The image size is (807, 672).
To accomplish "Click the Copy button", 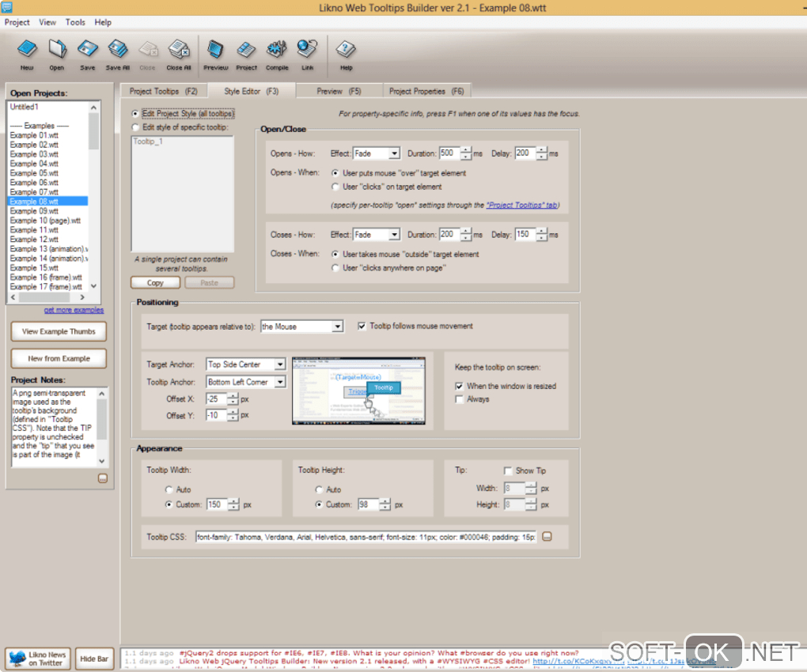I will pyautogui.click(x=155, y=283).
